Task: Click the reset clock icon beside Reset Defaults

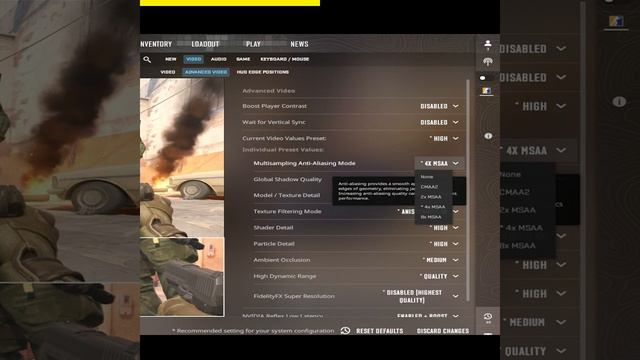Action: [x=345, y=331]
